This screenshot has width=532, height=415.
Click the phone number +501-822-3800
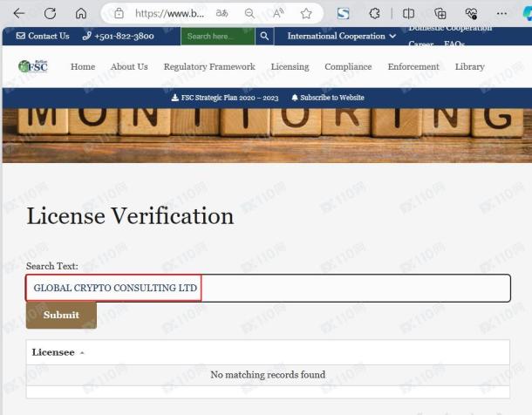click(x=118, y=36)
